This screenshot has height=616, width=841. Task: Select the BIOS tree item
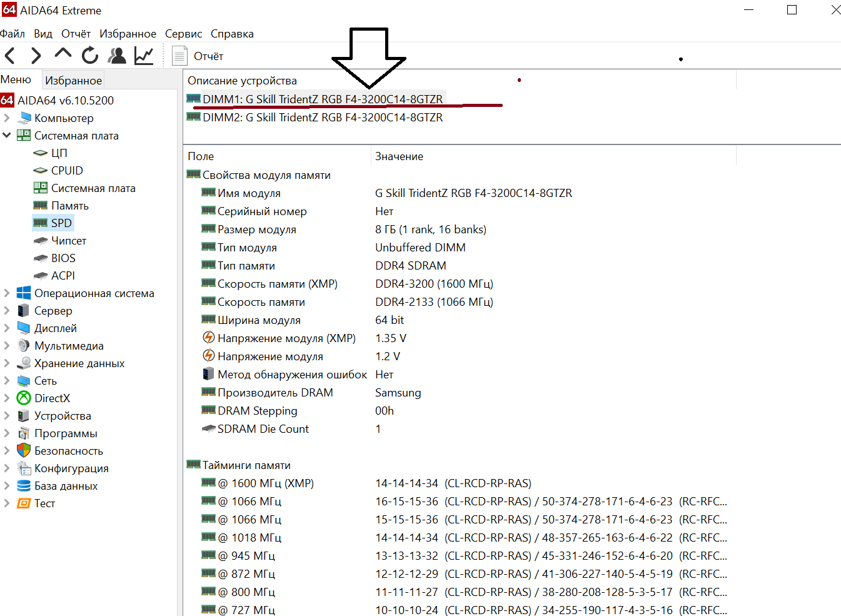coord(63,258)
